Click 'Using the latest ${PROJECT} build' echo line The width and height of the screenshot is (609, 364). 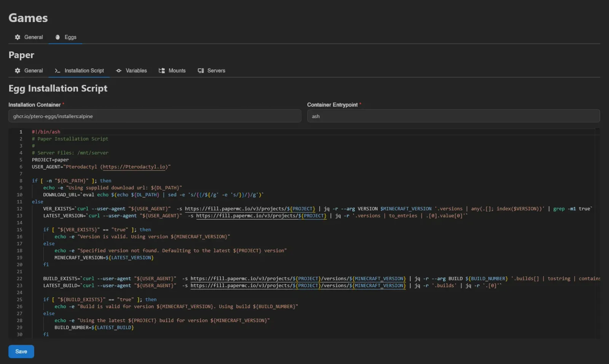tap(162, 321)
